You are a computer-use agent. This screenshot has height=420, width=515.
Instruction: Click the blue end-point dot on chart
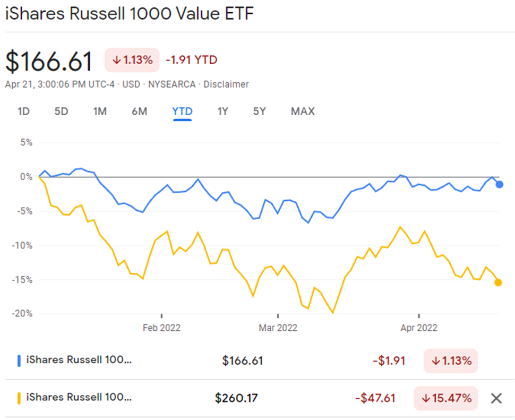point(499,184)
